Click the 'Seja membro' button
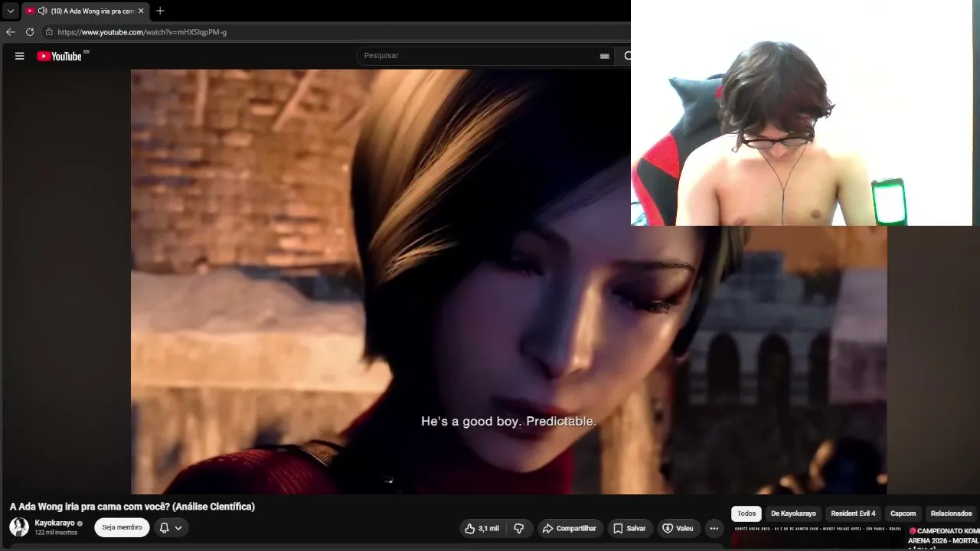 click(x=122, y=527)
